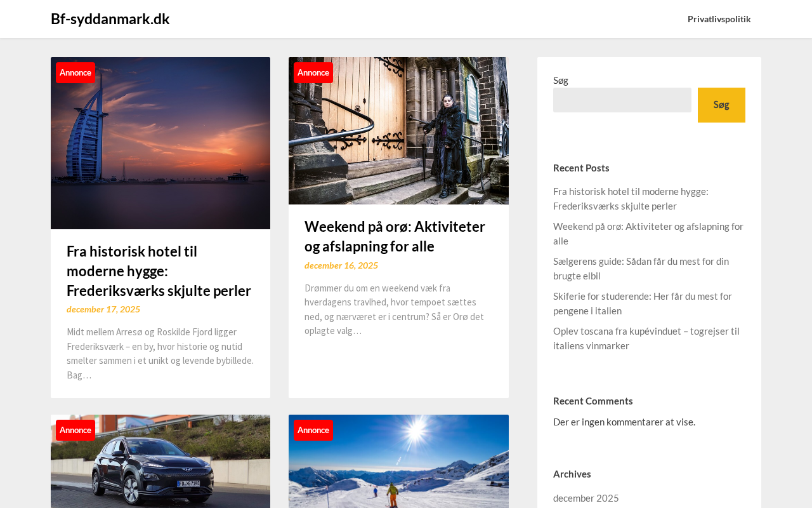Open recent post Oplev toscana fra kupévinduet
Screen dimensions: 812x508
646,338
